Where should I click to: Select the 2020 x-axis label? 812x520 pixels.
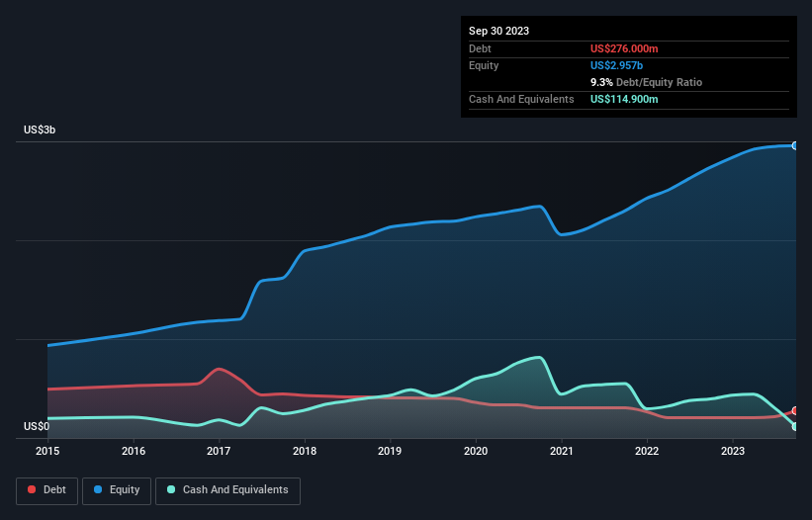point(476,451)
